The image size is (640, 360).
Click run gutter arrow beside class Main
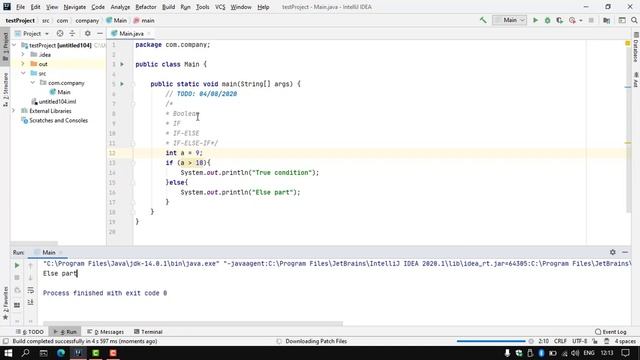click(122, 64)
